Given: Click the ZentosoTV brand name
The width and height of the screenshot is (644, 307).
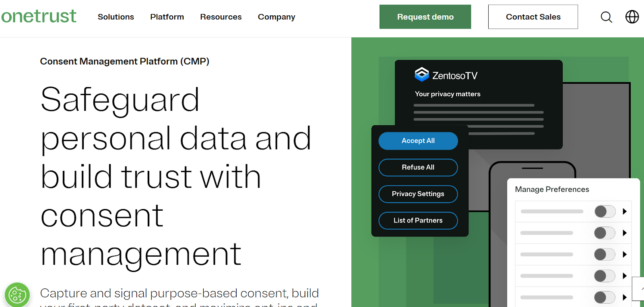Looking at the screenshot, I should coord(455,76).
